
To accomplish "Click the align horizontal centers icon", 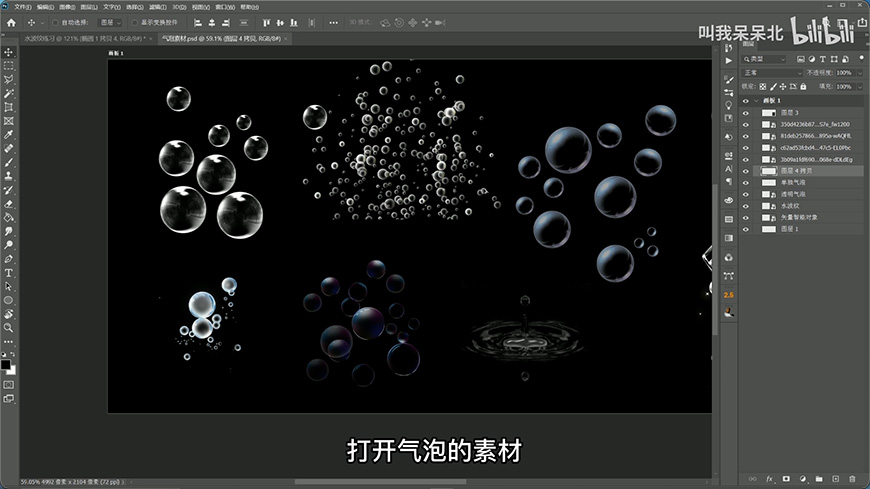I will 211,23.
